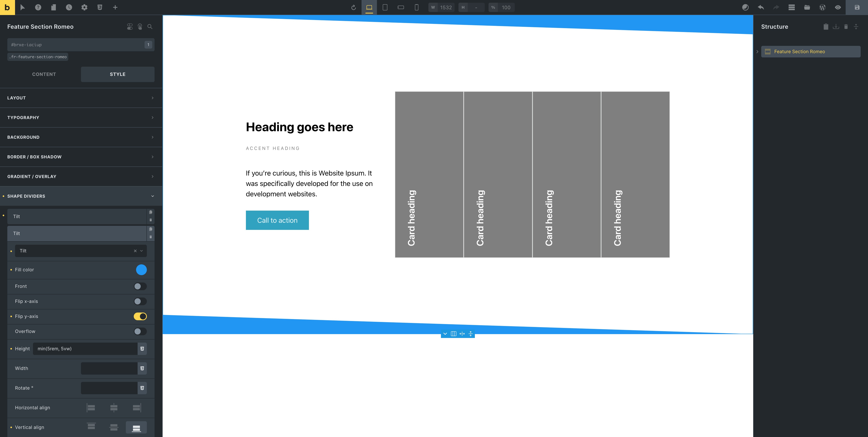The height and width of the screenshot is (437, 868).
Task: Click the Structure panel paste clipboard icon
Action: (x=826, y=27)
